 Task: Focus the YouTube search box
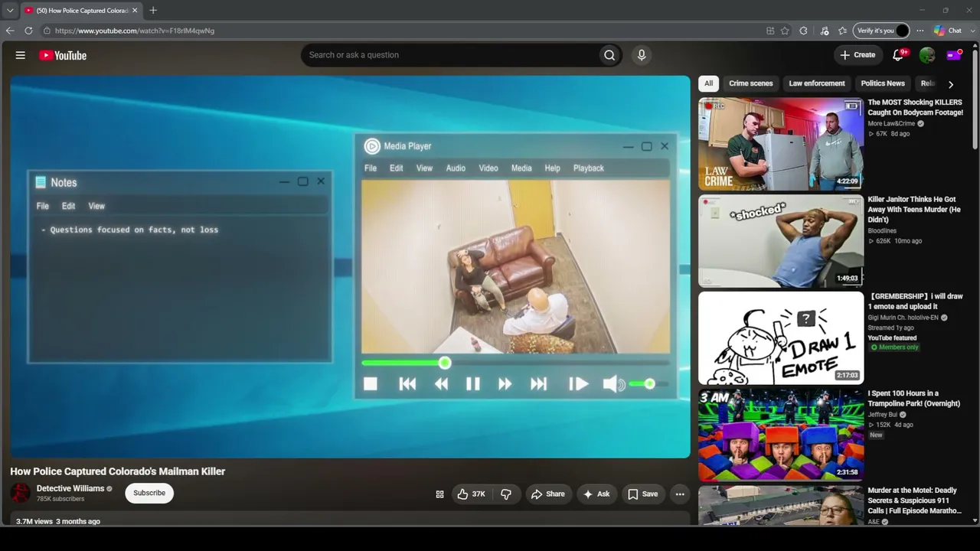coord(452,55)
